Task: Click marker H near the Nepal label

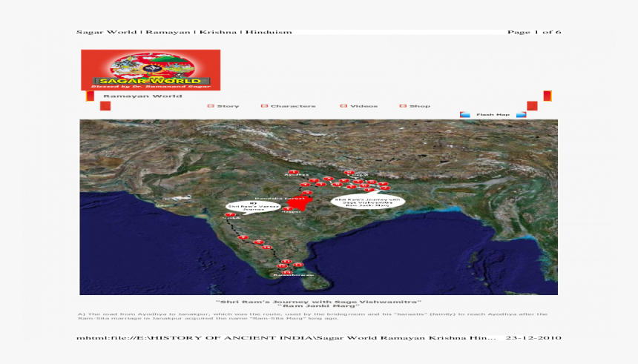Action: [x=349, y=172]
